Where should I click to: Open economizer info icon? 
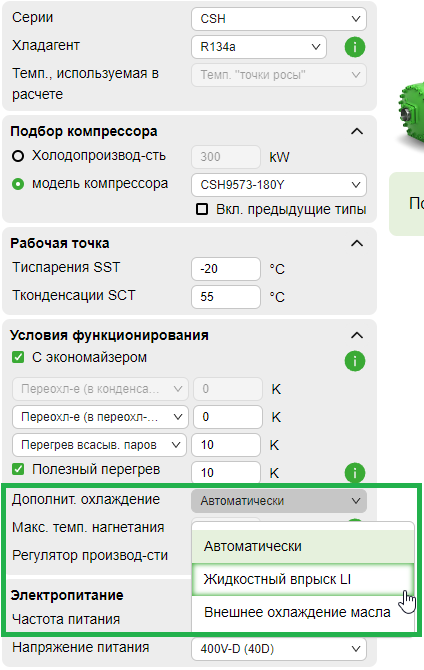[355, 361]
